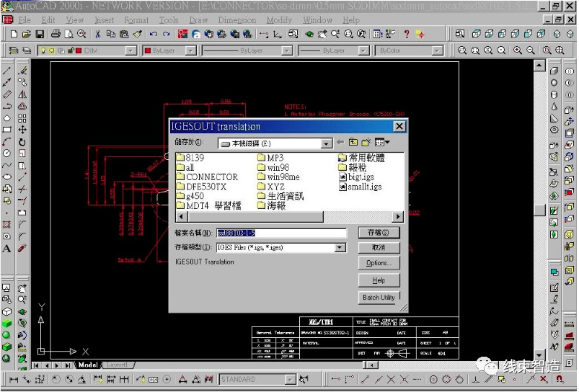The height and width of the screenshot is (392, 579).
Task: Open the Dimension menu
Action: [x=237, y=20]
